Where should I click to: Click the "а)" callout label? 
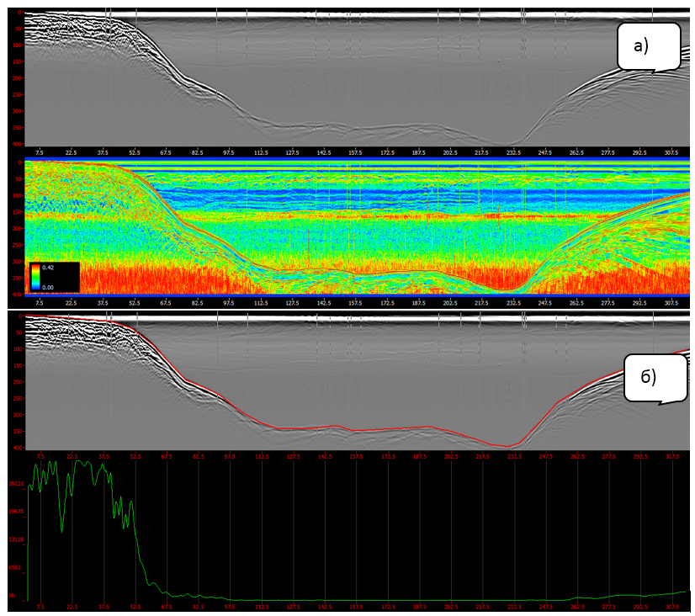648,45
